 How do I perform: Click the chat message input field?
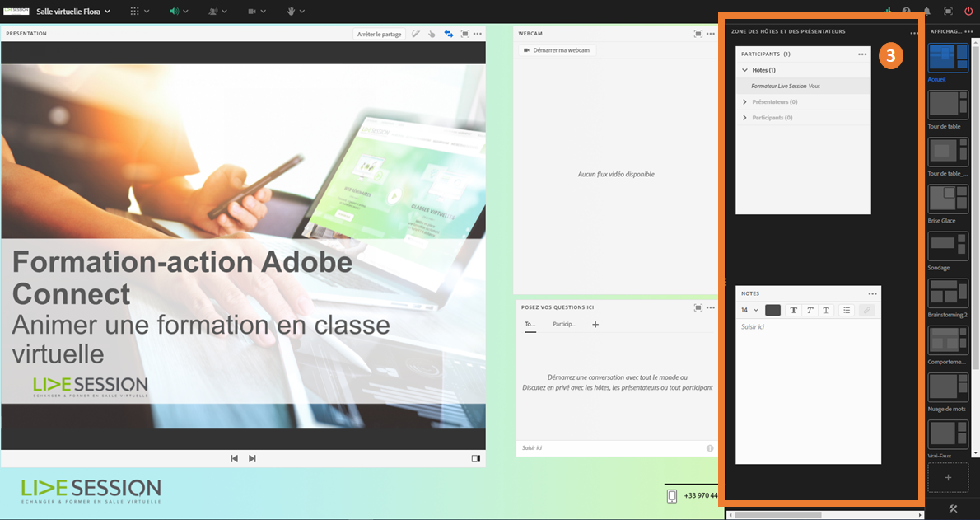(610, 448)
